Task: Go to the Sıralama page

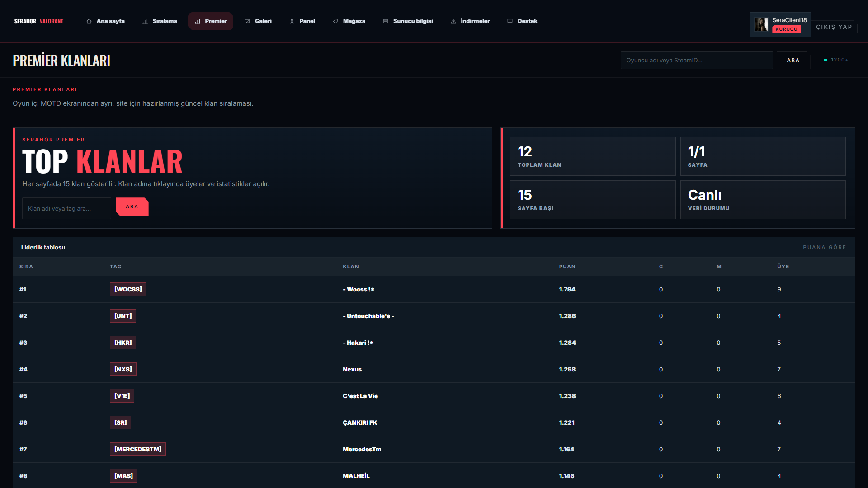Action: point(160,21)
